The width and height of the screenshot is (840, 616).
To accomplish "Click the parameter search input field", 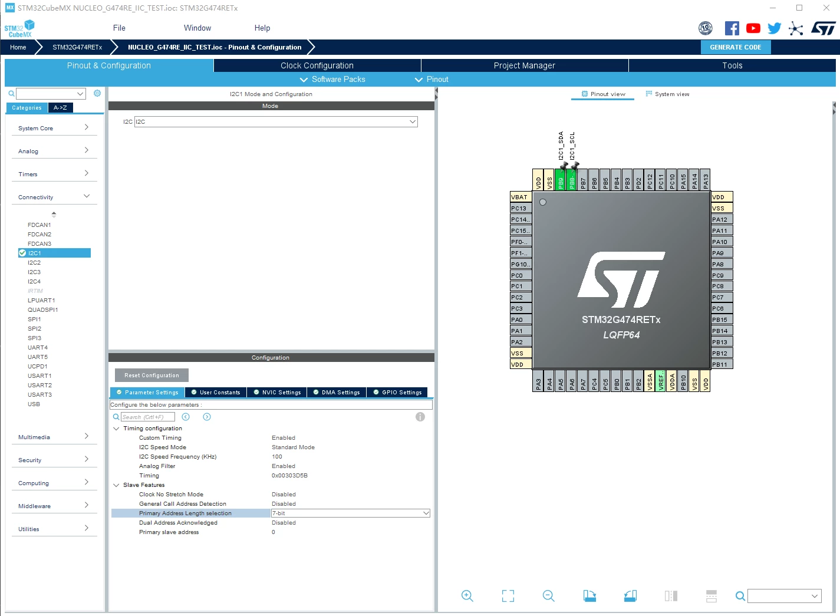I will (147, 417).
